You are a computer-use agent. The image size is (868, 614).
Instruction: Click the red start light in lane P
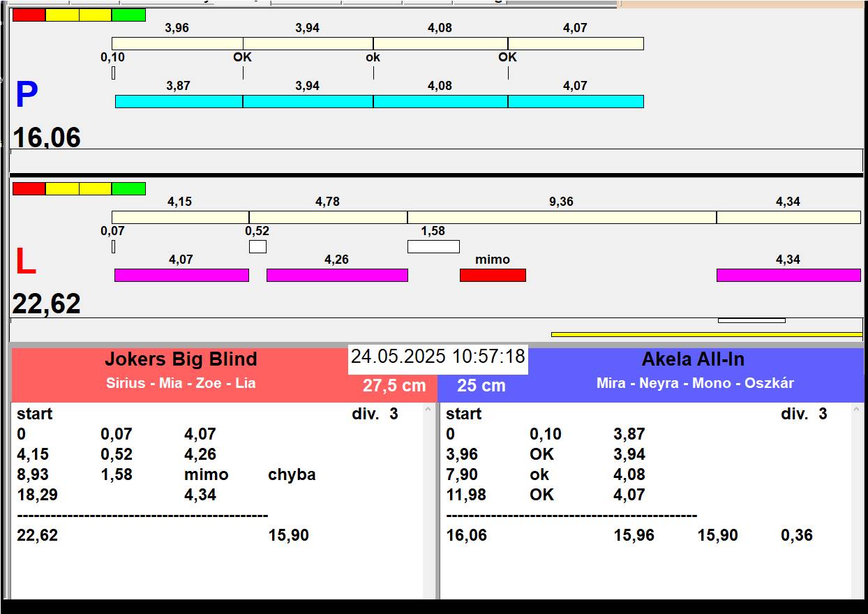pyautogui.click(x=29, y=15)
